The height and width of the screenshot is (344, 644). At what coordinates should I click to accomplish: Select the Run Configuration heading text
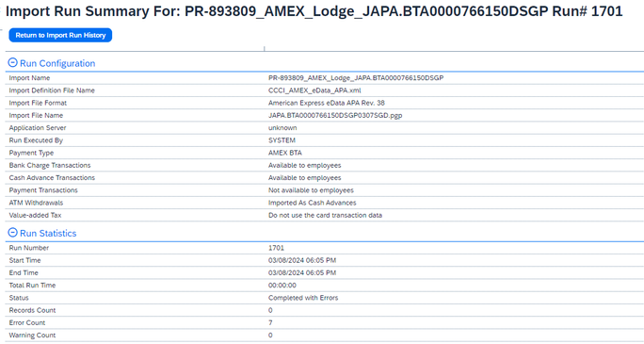57,63
